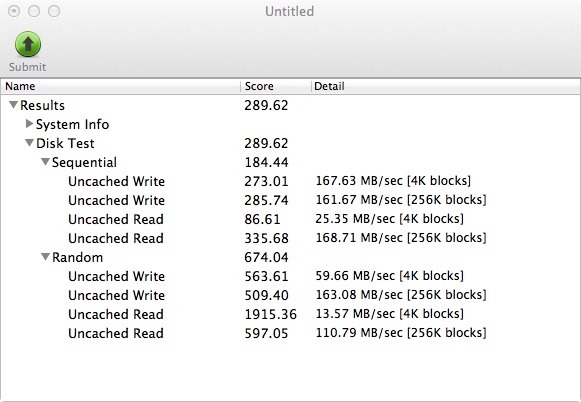The width and height of the screenshot is (581, 402).
Task: Click the Detail column header
Action: (446, 86)
